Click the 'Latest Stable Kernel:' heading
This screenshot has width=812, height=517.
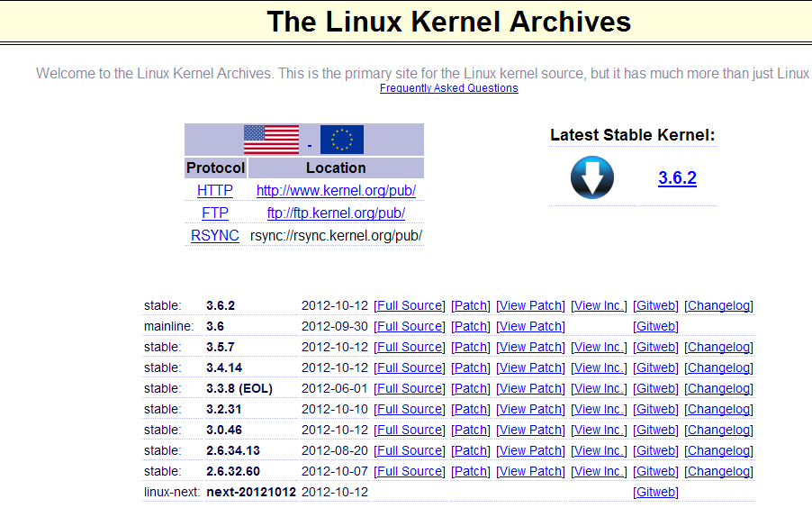(x=632, y=135)
